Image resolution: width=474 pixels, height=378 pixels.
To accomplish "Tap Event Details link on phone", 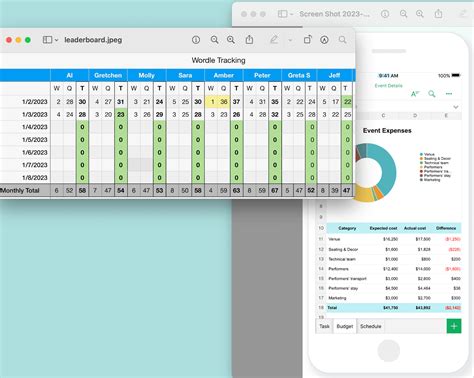I will (388, 86).
